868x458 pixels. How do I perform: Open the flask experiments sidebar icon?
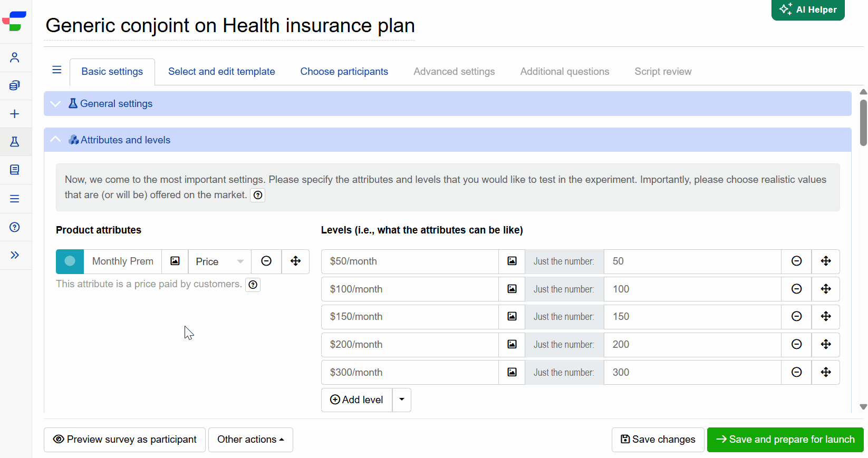coord(15,142)
